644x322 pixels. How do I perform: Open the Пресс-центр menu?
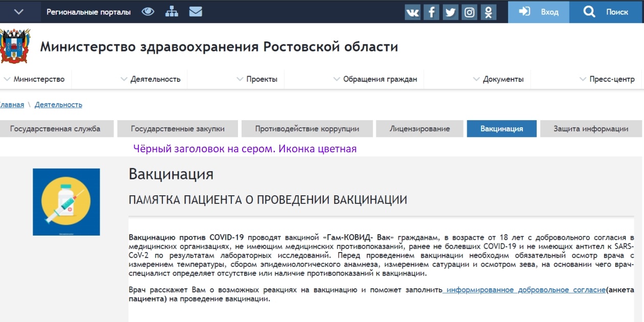(608, 79)
